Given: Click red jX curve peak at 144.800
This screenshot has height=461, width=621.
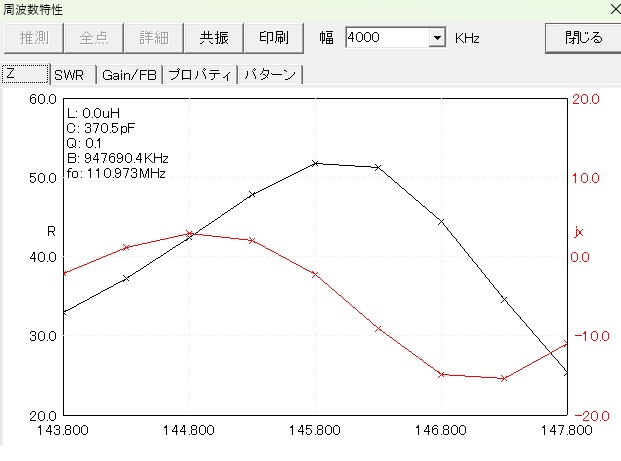Looking at the screenshot, I should click(189, 233).
